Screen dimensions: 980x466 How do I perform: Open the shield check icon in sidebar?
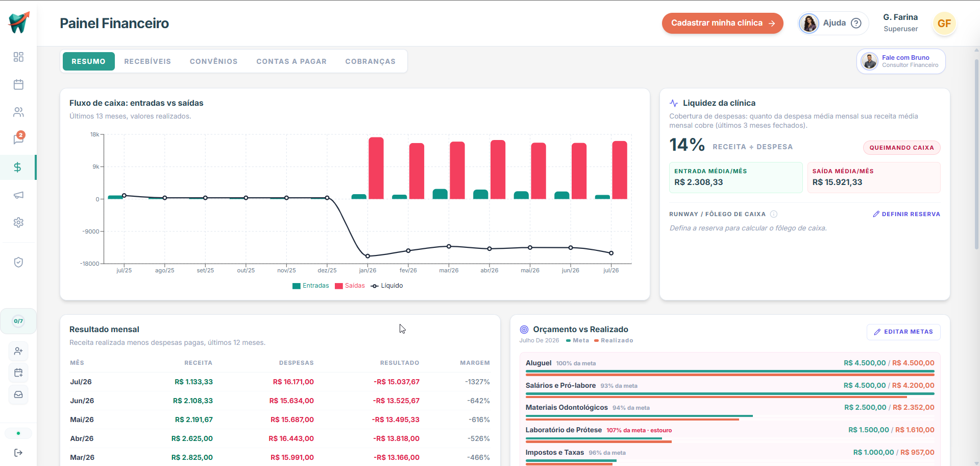[18, 262]
